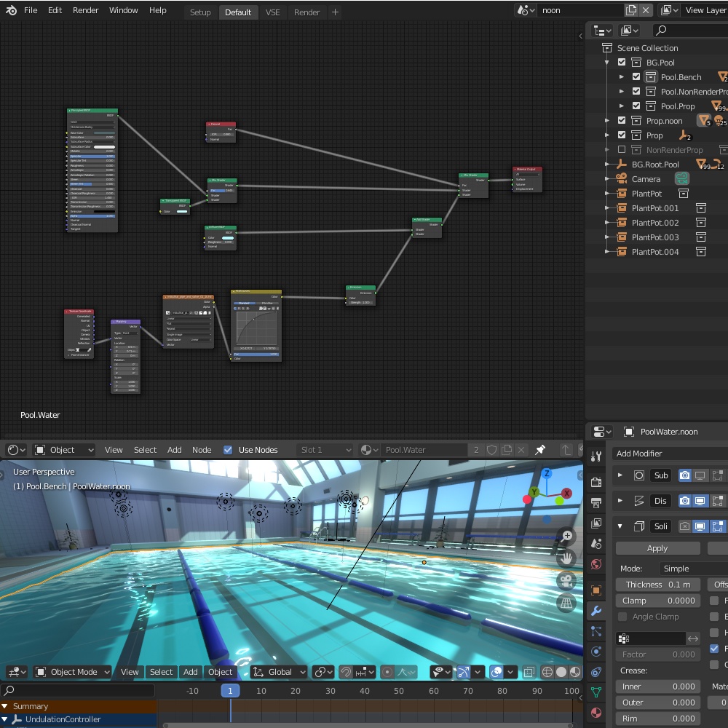Viewport: 728px width, 728px height.
Task: Uncheck the Use Nodes checkbox
Action: [x=228, y=450]
